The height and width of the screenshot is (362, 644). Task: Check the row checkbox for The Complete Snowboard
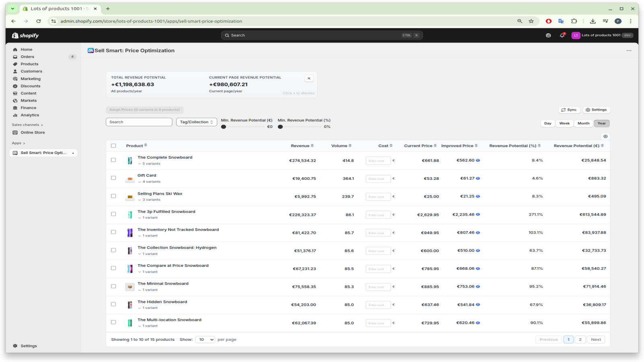(x=113, y=159)
